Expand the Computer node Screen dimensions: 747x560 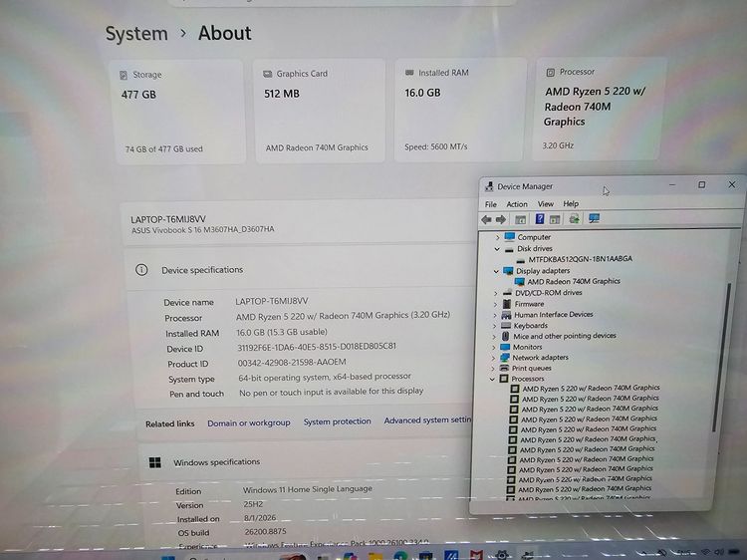(x=498, y=237)
